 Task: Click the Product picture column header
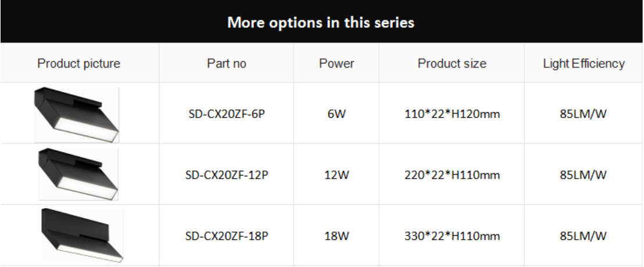79,63
